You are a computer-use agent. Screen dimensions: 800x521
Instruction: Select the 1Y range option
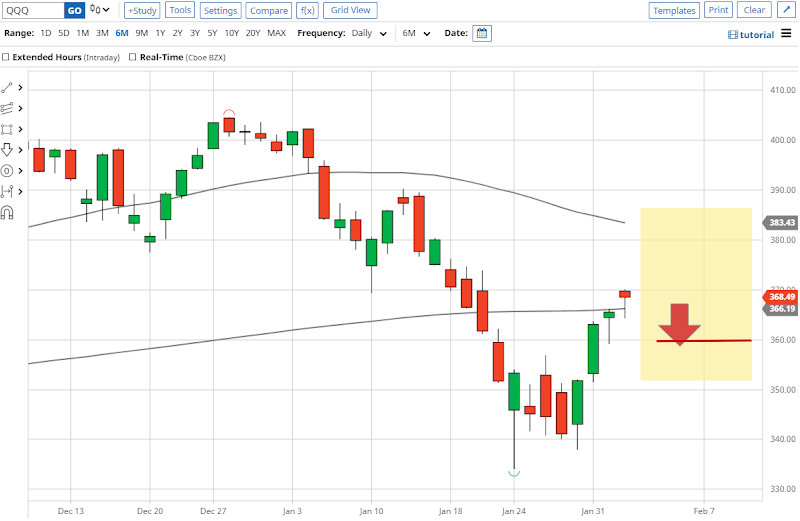click(160, 33)
